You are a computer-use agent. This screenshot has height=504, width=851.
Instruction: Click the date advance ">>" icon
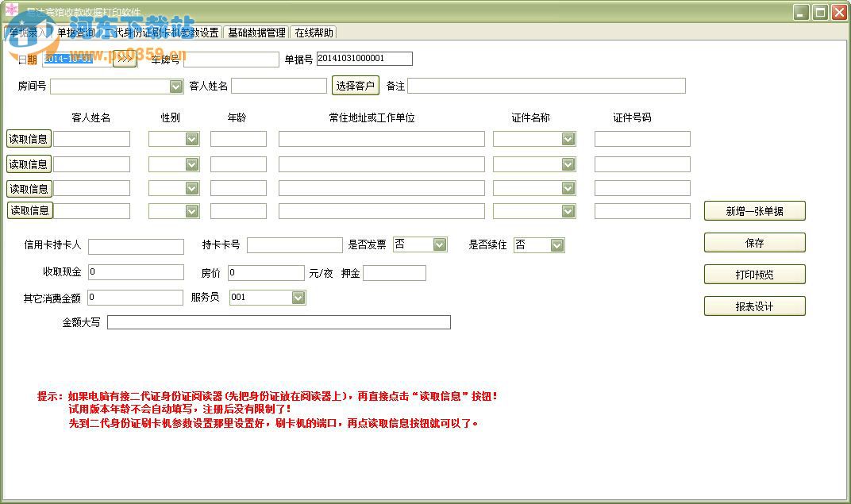(125, 59)
